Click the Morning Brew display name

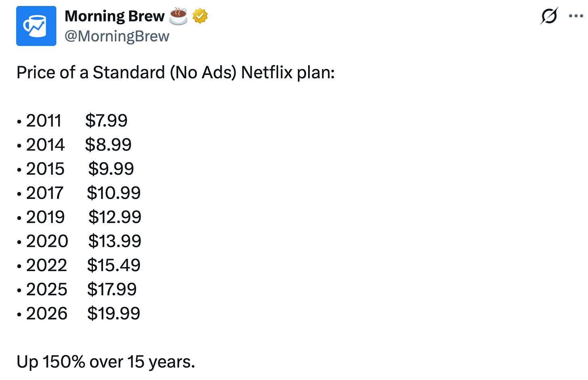click(x=115, y=16)
